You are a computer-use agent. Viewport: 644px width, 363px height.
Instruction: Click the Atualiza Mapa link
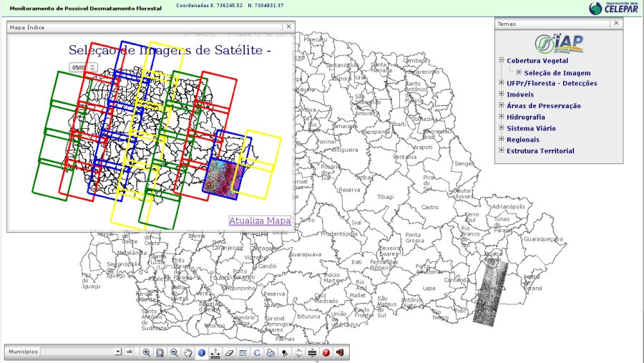(x=260, y=221)
